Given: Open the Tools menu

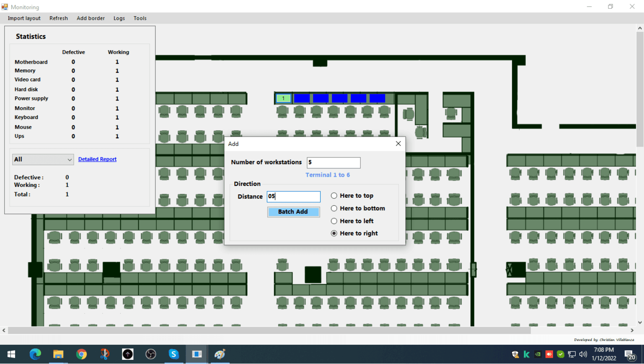Looking at the screenshot, I should point(140,18).
